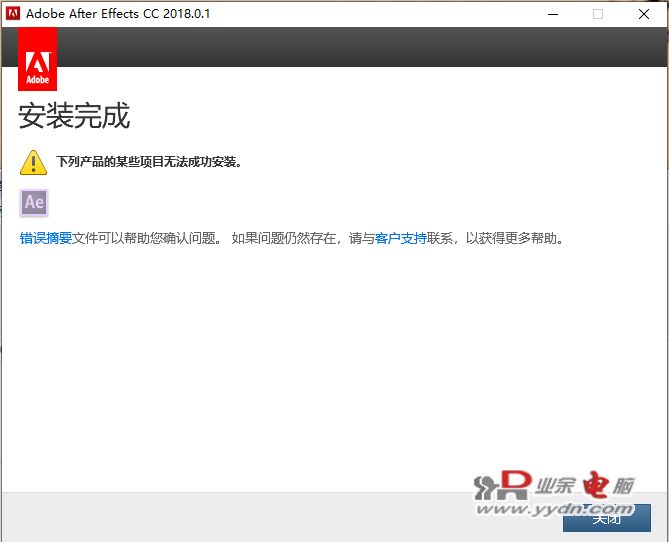Click the blue 关闭 close button
669x542 pixels.
pyautogui.click(x=607, y=518)
